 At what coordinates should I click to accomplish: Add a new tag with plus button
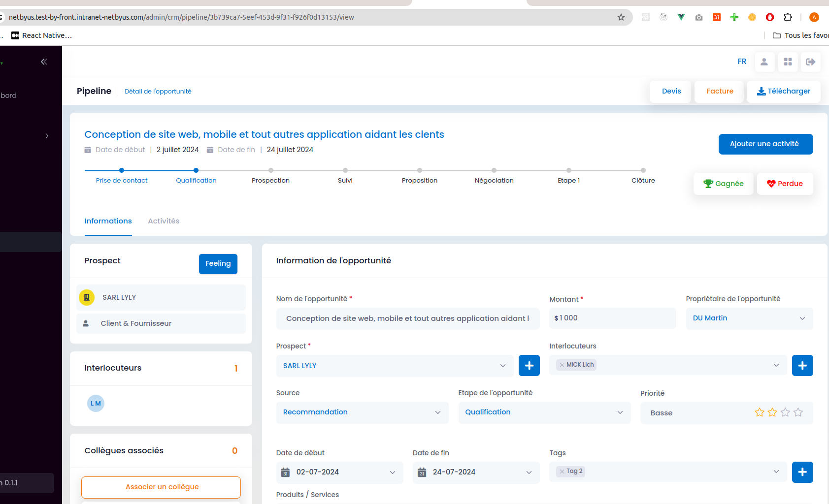coord(802,472)
